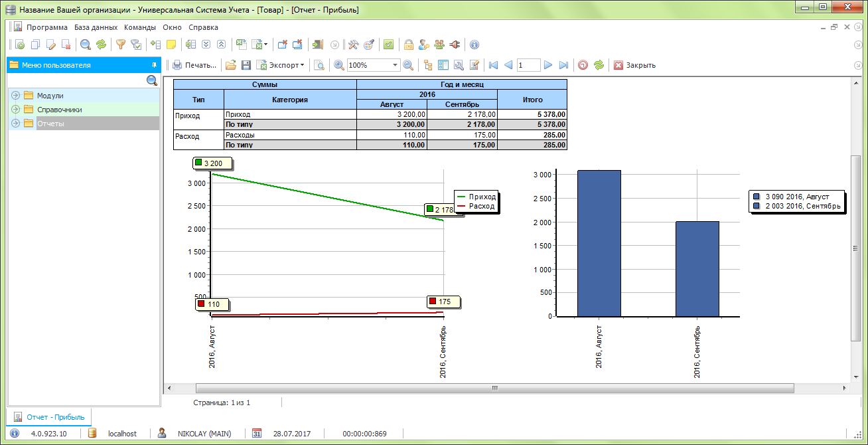The image size is (868, 445).
Task: Open the zoom percentage 100% dropdown
Action: pyautogui.click(x=395, y=65)
